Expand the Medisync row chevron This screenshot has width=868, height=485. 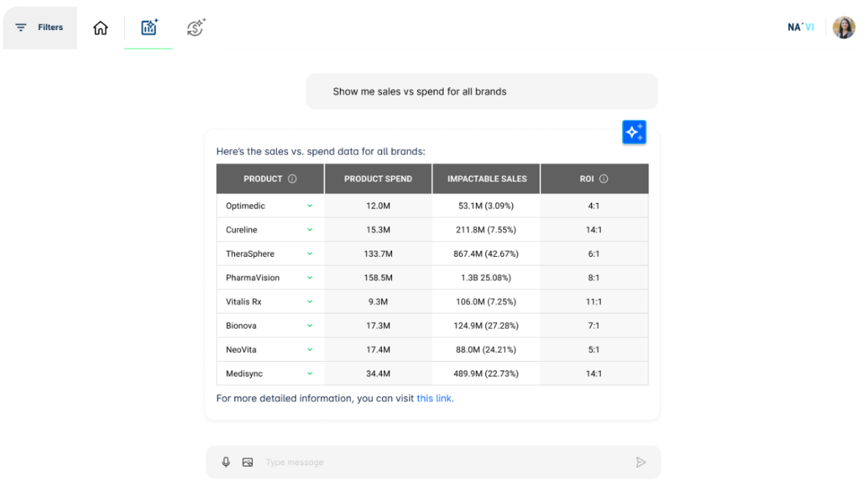point(310,373)
